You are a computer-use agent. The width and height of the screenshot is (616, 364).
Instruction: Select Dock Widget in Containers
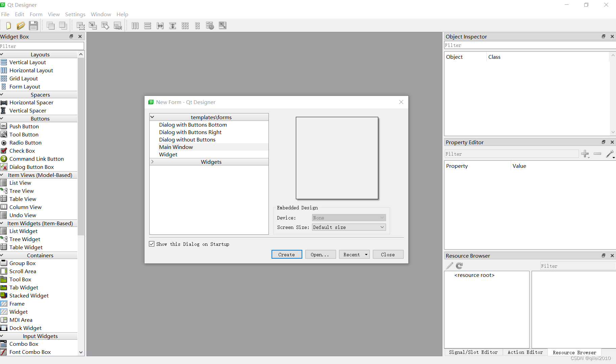point(25,328)
